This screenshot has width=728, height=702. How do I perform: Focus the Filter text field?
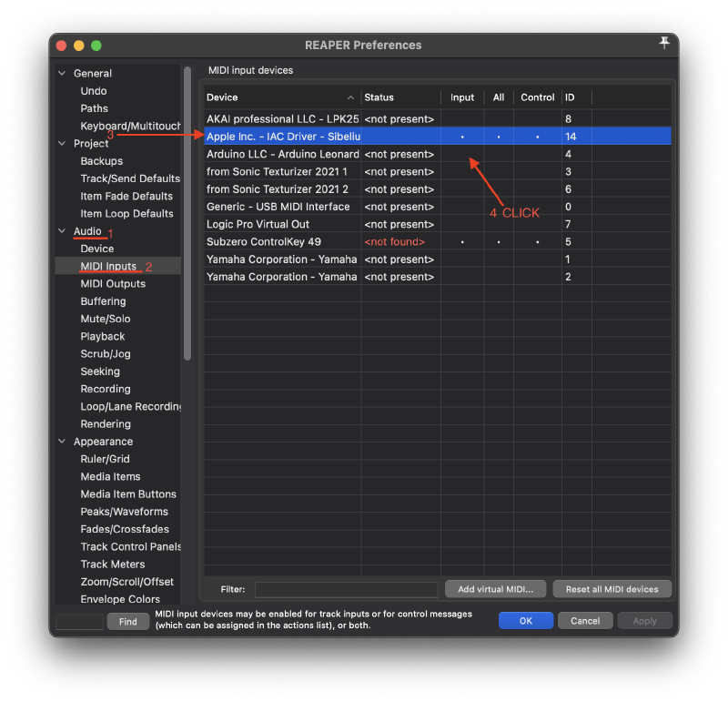346,590
